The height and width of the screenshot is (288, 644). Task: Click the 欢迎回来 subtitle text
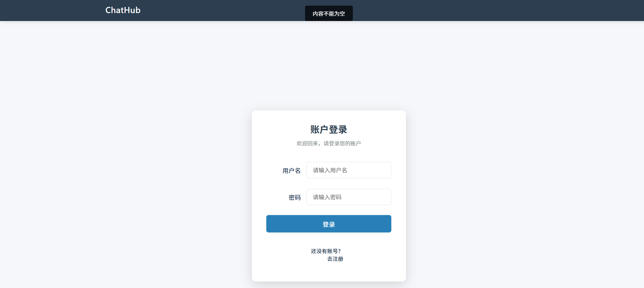[328, 143]
